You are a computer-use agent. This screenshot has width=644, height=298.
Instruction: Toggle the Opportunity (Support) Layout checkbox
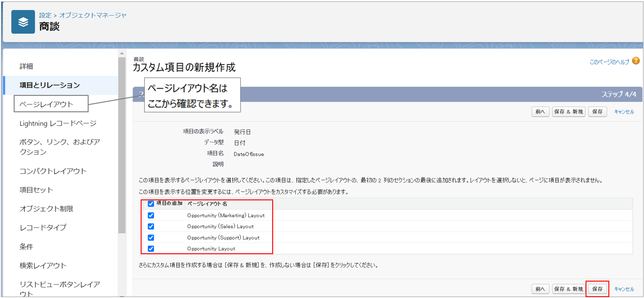tap(151, 237)
